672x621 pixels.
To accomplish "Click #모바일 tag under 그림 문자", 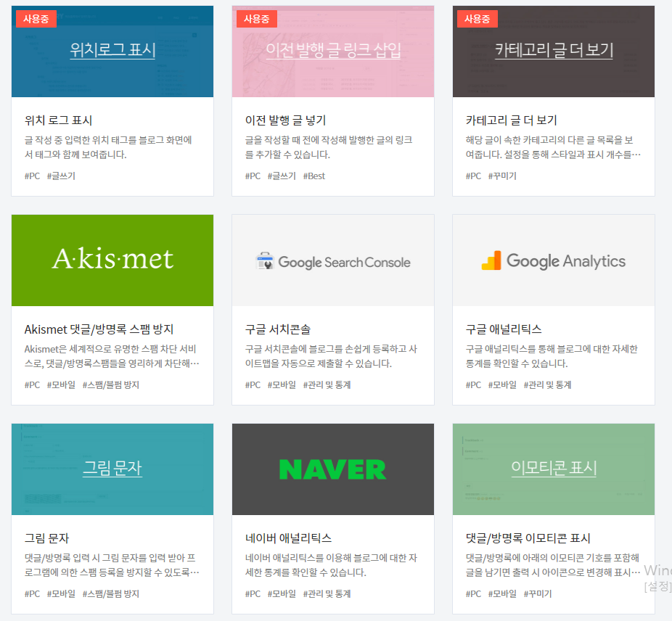I will click(x=61, y=594).
